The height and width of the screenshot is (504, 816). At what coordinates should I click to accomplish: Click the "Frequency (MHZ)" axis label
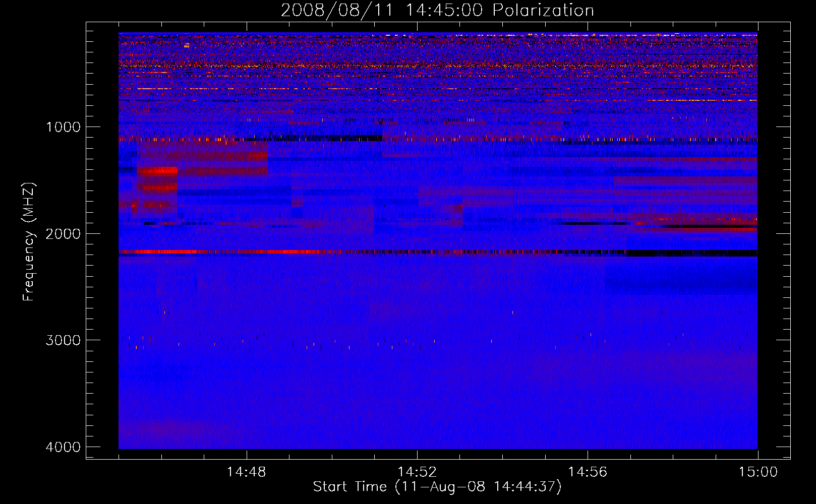tap(29, 242)
